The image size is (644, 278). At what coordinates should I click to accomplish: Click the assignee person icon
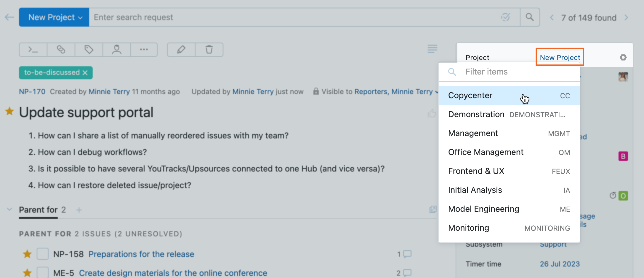(116, 50)
